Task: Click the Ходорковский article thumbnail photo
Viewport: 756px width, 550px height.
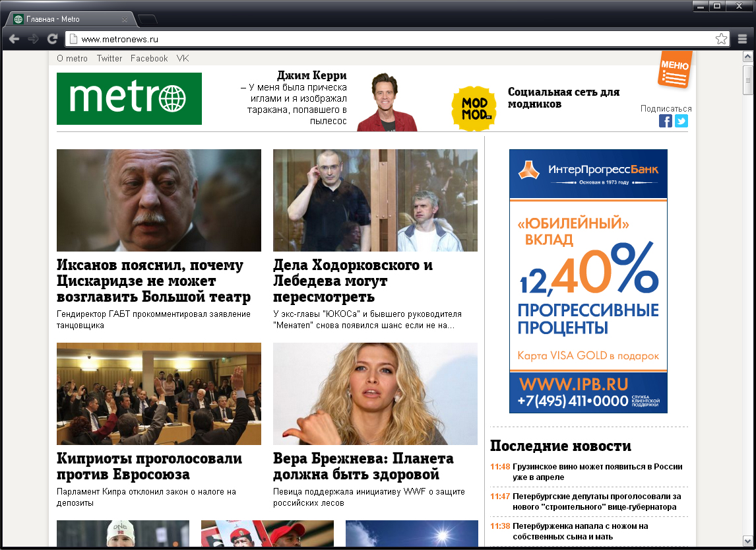Action: pyautogui.click(x=375, y=200)
